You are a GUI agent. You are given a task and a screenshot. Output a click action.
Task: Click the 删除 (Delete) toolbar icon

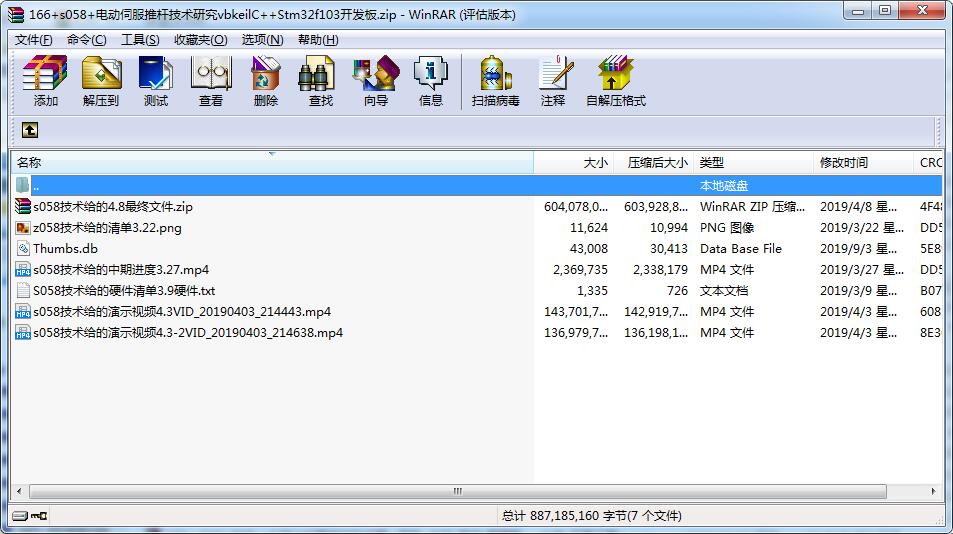(266, 81)
